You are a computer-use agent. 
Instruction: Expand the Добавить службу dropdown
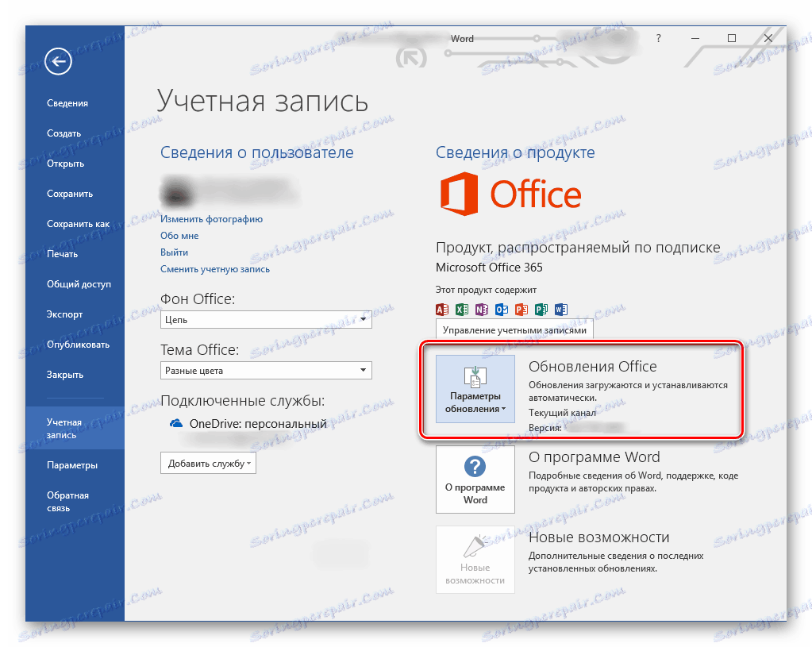point(208,463)
